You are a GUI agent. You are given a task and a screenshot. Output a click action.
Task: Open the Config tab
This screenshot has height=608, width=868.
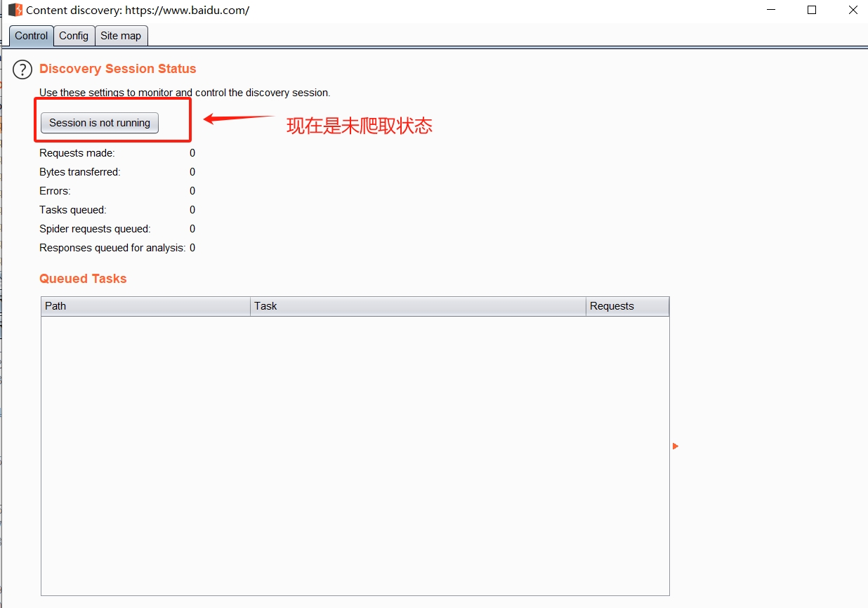point(74,36)
